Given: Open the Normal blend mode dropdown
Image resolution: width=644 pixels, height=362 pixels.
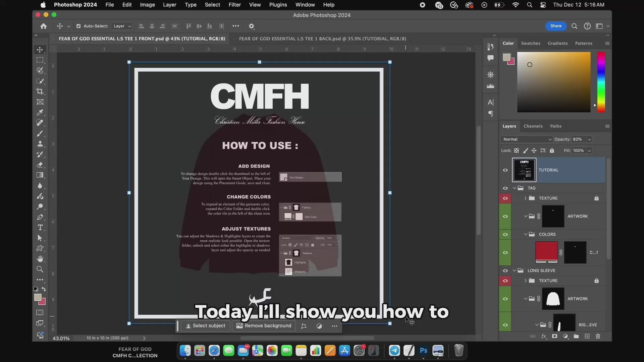Looking at the screenshot, I should 526,139.
